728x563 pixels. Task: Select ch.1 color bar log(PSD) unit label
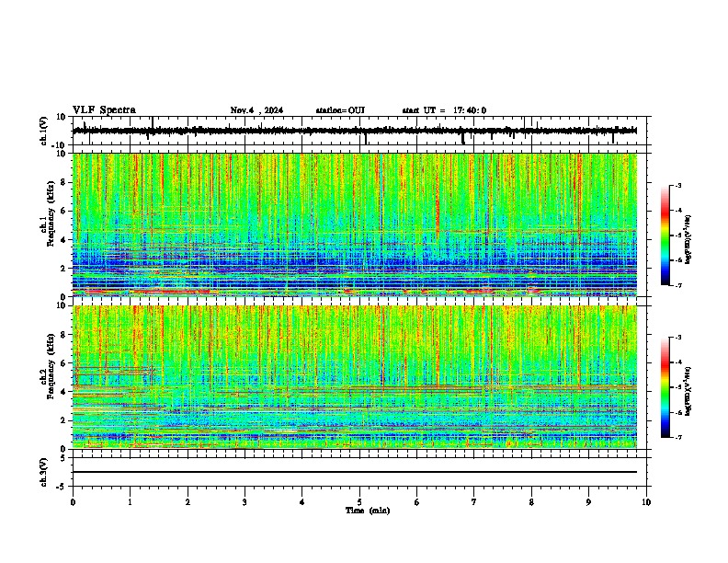click(688, 239)
